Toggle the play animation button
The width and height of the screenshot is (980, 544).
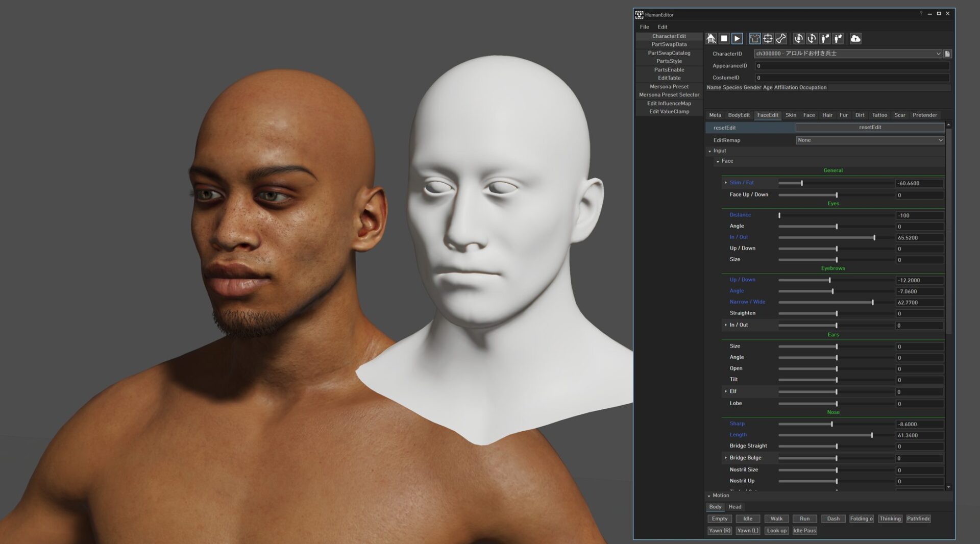(x=737, y=39)
